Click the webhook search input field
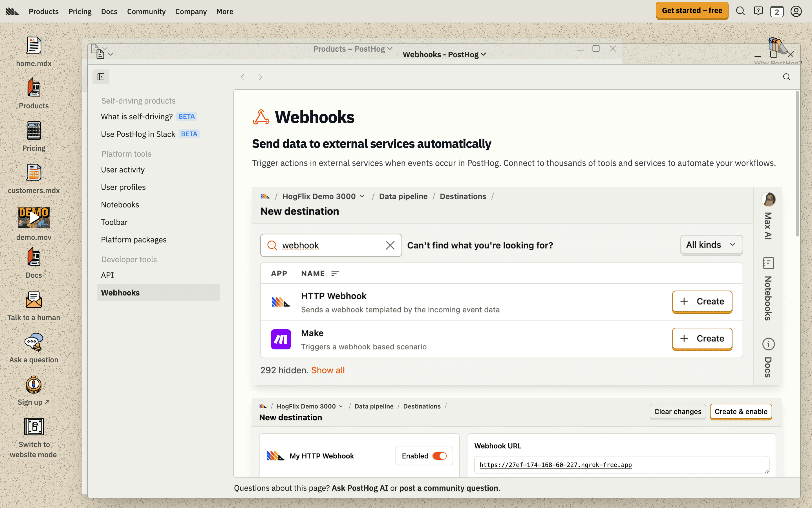 [331, 245]
